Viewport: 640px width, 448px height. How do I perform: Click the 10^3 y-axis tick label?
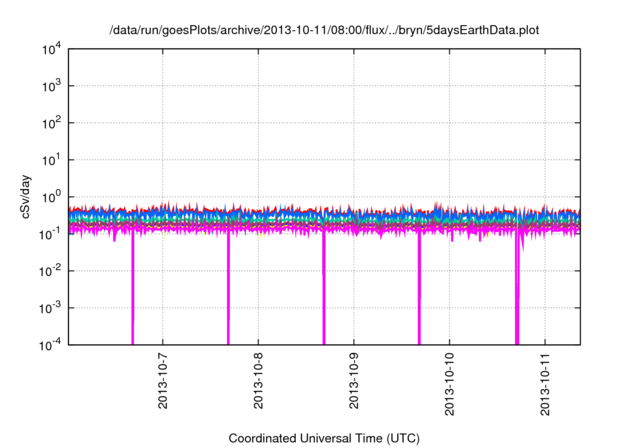[51, 86]
